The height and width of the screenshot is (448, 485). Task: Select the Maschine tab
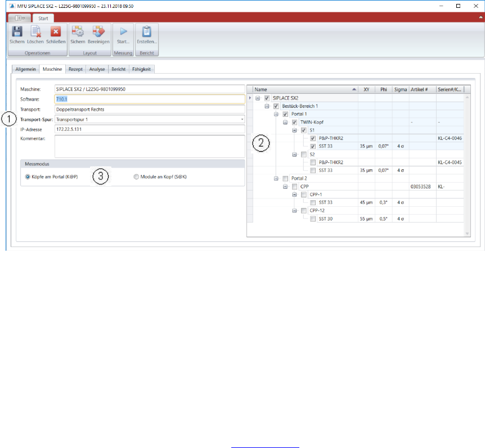[x=52, y=69]
